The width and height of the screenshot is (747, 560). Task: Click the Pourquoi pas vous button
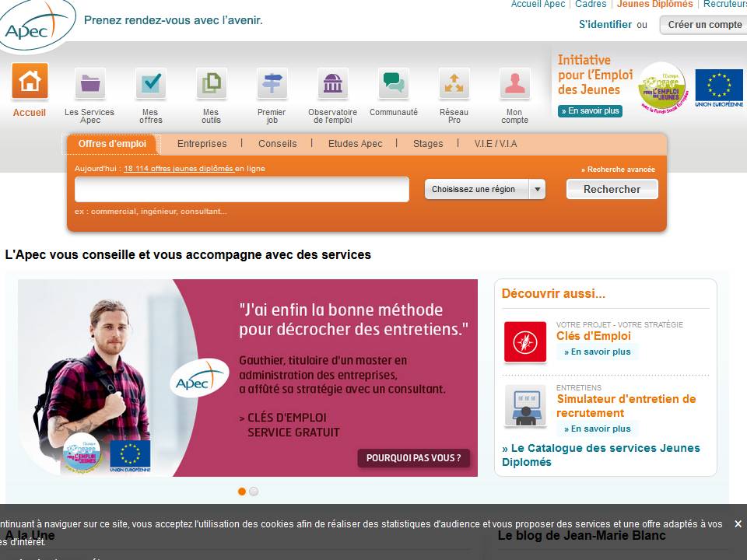click(413, 458)
